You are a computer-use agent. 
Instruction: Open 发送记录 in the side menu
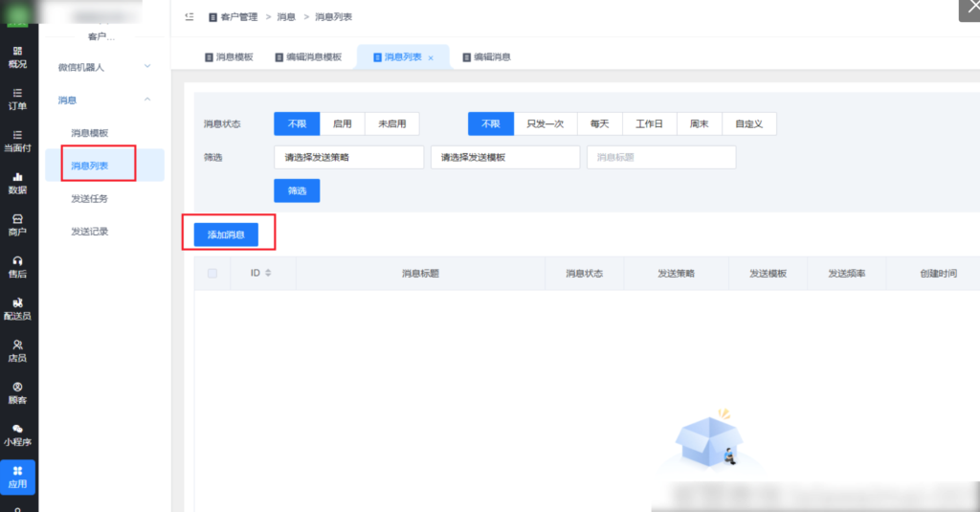tap(89, 232)
